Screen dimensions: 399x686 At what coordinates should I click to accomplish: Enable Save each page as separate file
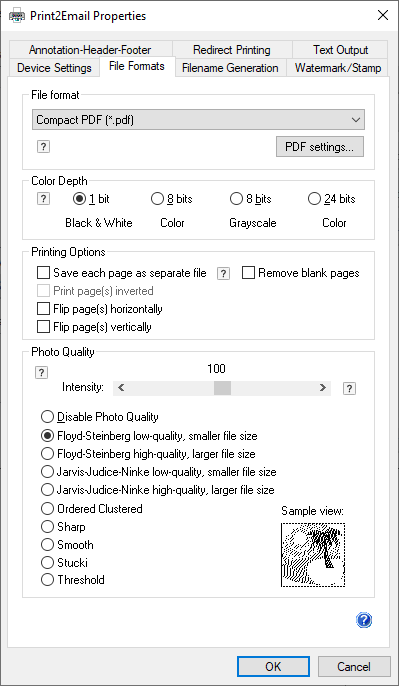[x=43, y=273]
